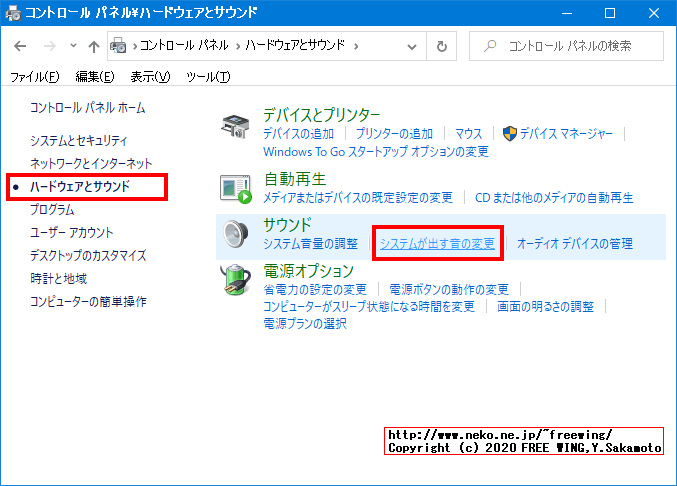Open the ツール(T) menu
The image size is (677, 486).
(x=208, y=77)
